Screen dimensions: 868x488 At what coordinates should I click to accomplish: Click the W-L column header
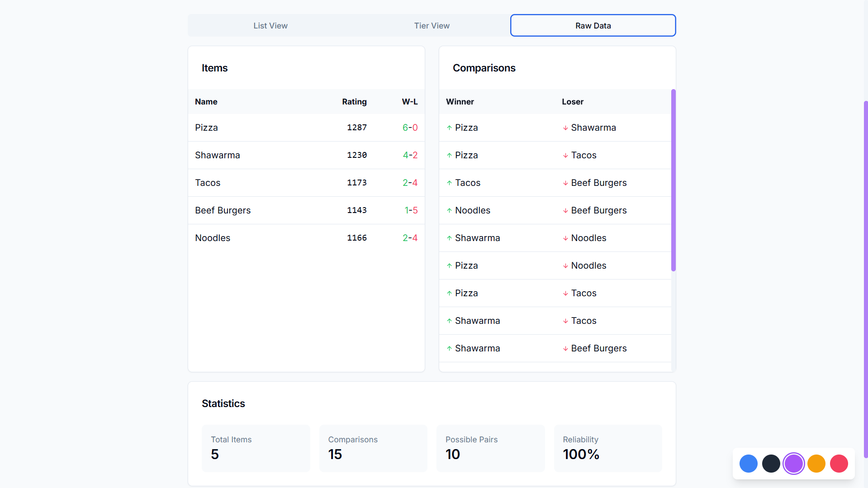[x=409, y=102]
